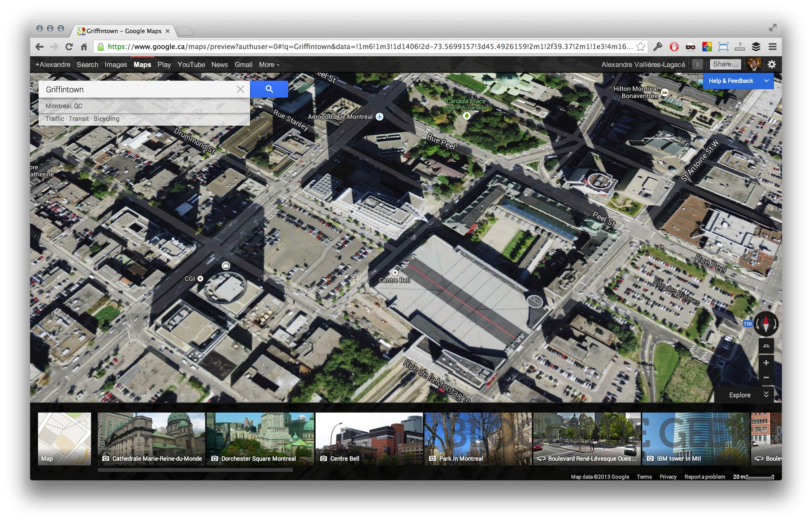Open the Privacy link
Screen dimensions: 812x522
pos(668,477)
